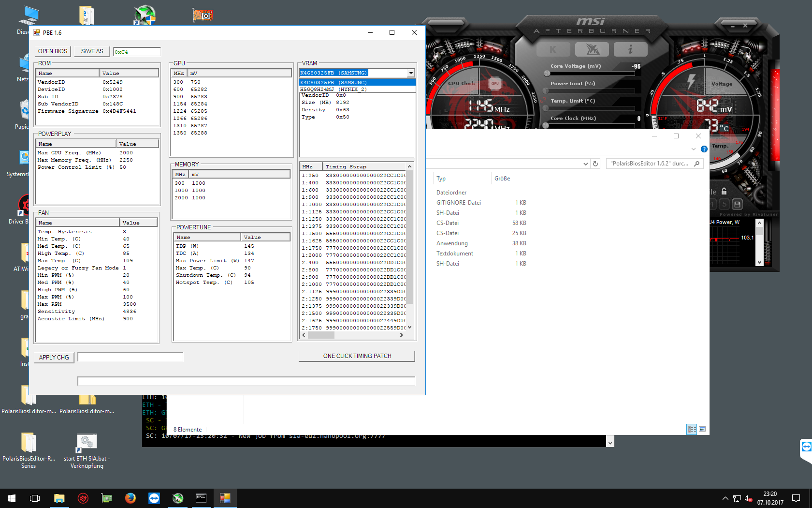Toggle the profile lock icon in Afterburner
The width and height of the screenshot is (812, 508).
pos(724,191)
